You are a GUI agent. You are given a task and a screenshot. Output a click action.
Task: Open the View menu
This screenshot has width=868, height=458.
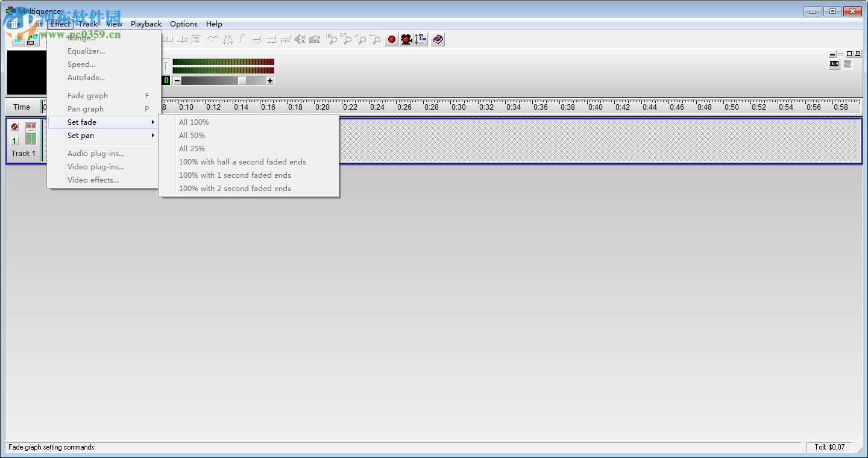click(114, 24)
